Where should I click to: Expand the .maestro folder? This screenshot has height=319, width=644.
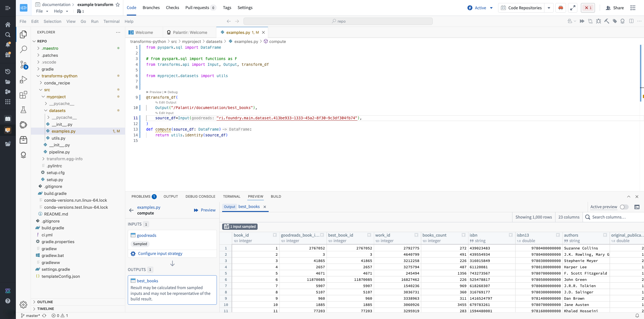pos(38,48)
